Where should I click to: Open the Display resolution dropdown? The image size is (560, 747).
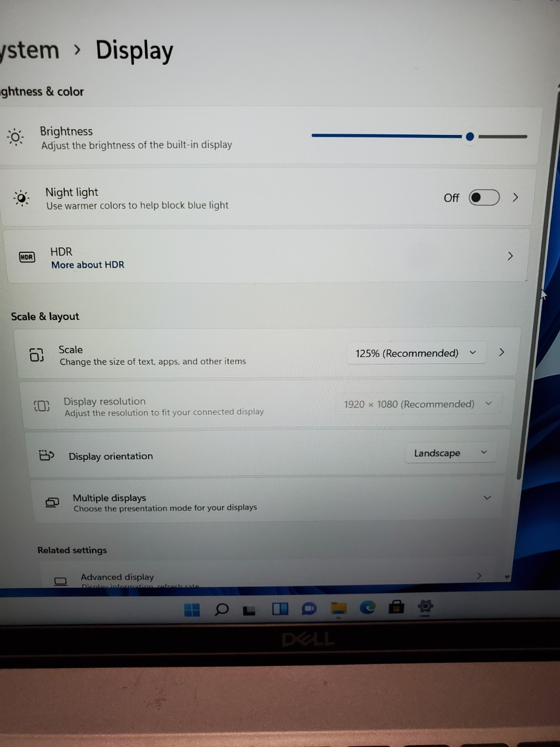click(418, 404)
